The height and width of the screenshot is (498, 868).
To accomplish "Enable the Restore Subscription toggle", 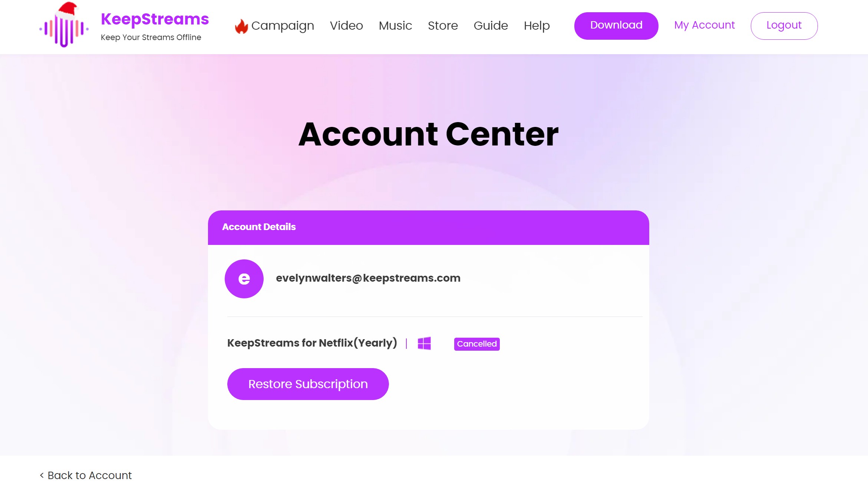I will pyautogui.click(x=308, y=384).
